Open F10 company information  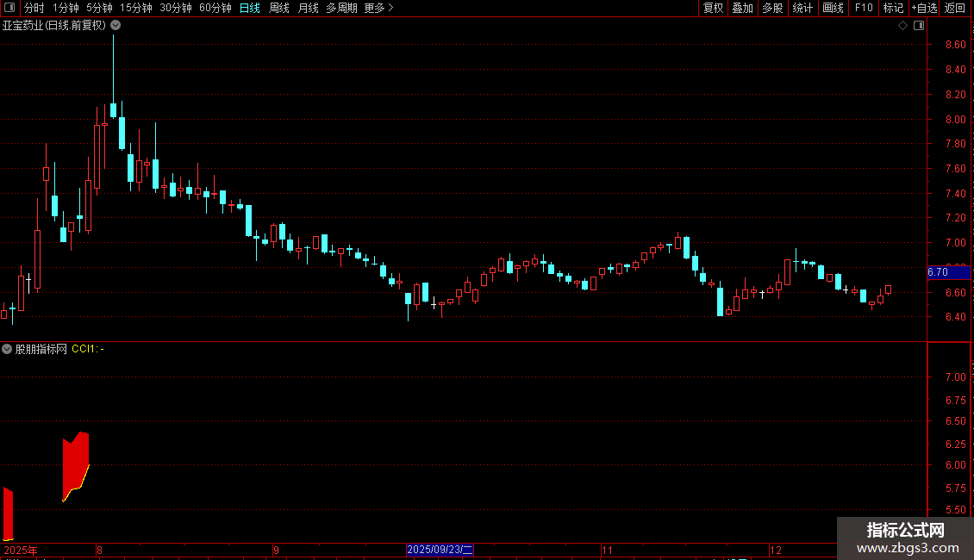click(x=864, y=8)
